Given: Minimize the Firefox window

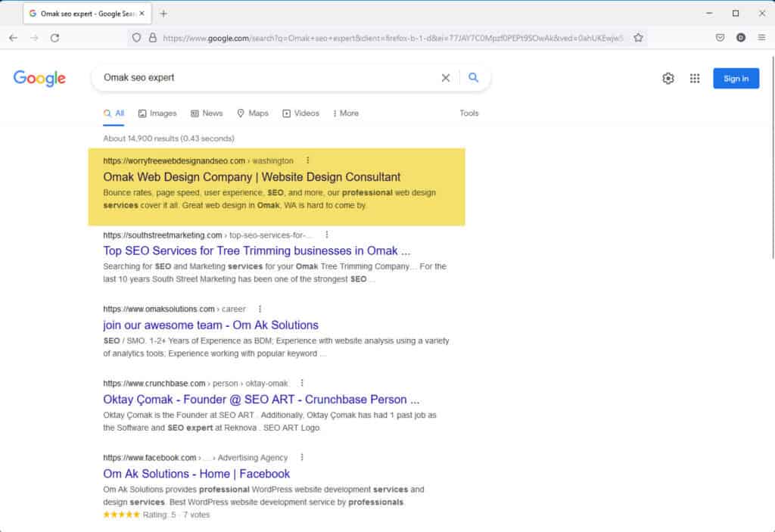Looking at the screenshot, I should [709, 14].
